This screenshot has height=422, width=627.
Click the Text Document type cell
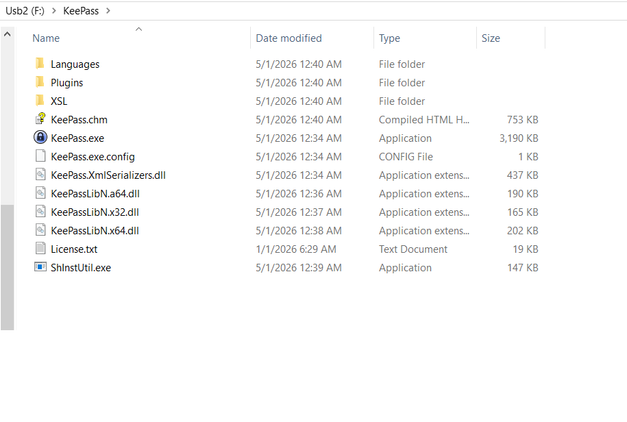[413, 249]
